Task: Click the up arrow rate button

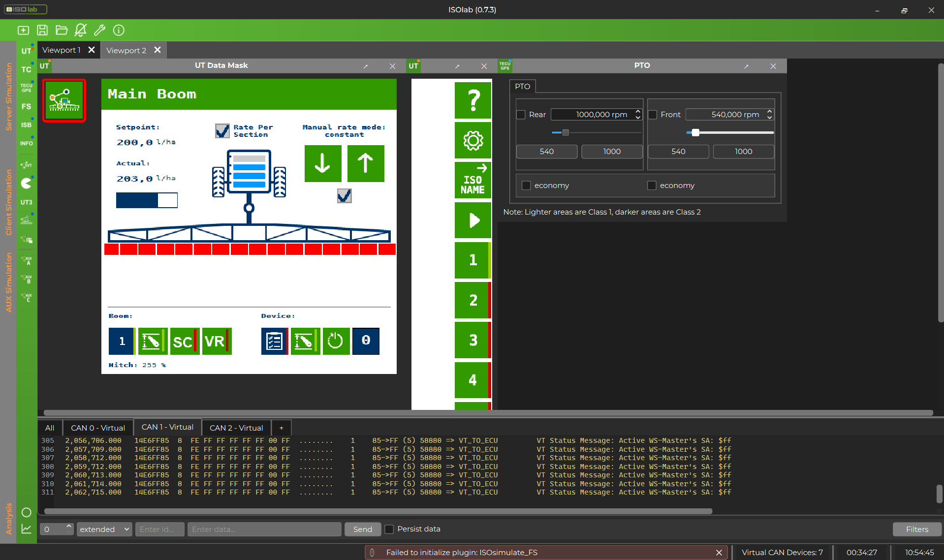Action: [x=366, y=163]
